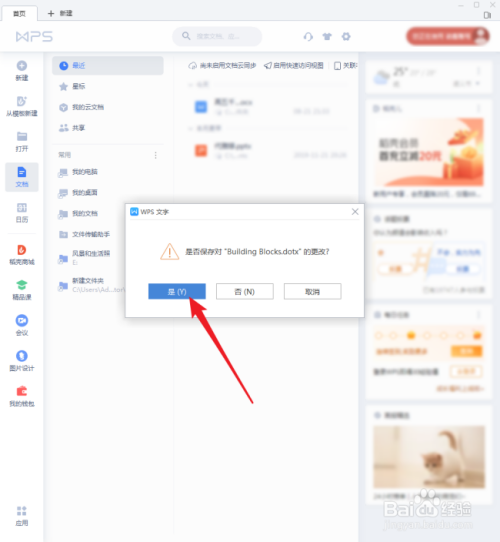This screenshot has height=542, width=500.
Task: Open 我的钱包 in the left sidebar
Action: [x=22, y=396]
